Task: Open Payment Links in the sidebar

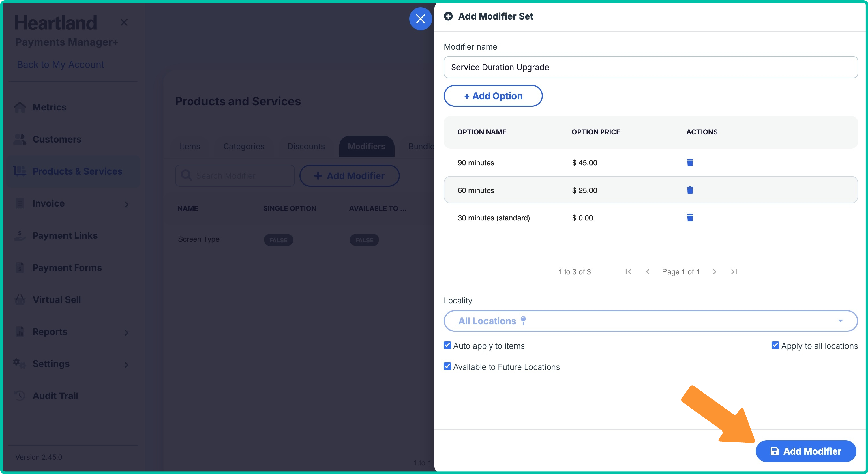Action: click(x=72, y=235)
